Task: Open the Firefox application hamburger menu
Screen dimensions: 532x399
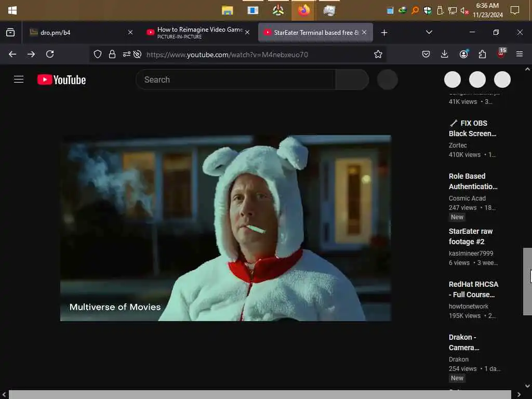Action: (x=519, y=54)
